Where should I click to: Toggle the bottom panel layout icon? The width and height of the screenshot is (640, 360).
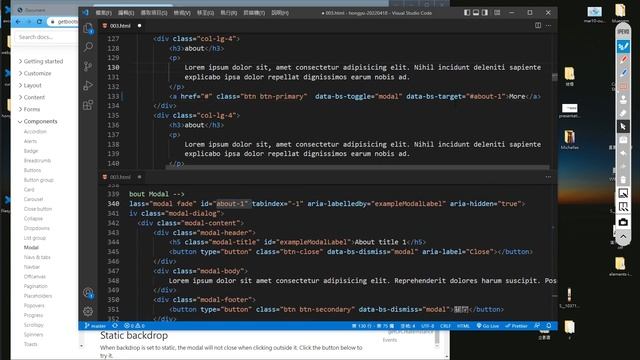[x=476, y=13]
